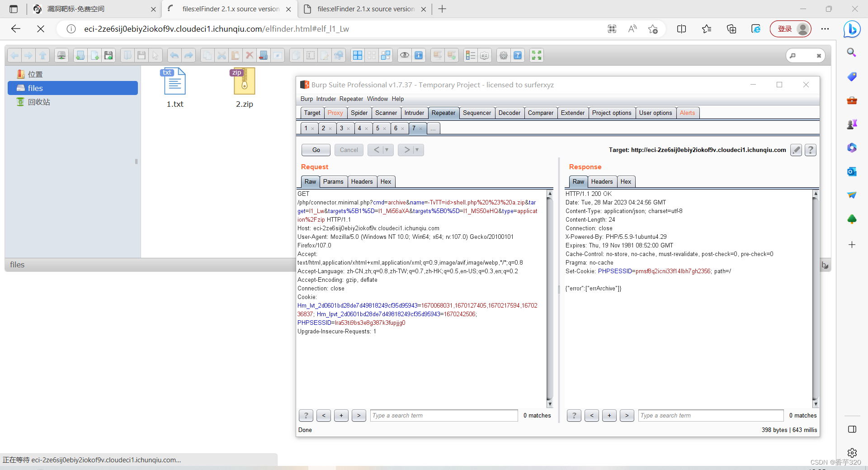
Task: Open the Window menu in Burp Suite
Action: click(x=377, y=99)
